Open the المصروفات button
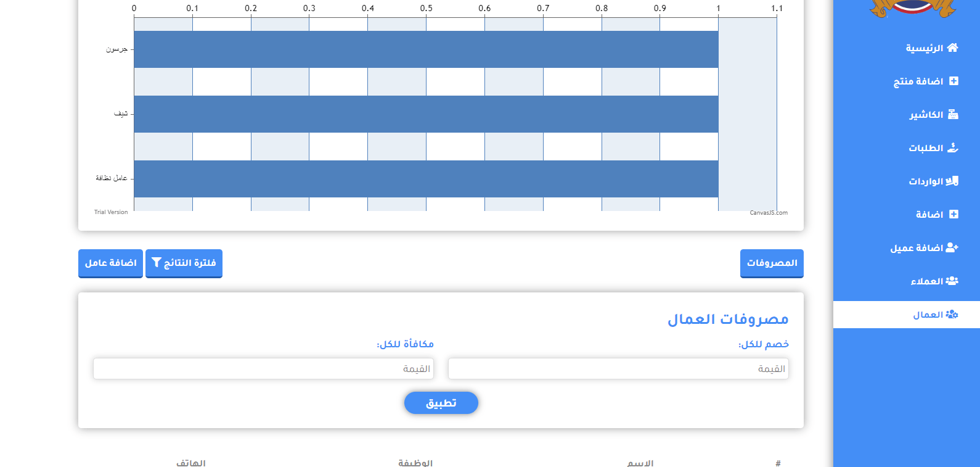Image resolution: width=980 pixels, height=467 pixels. click(x=772, y=263)
